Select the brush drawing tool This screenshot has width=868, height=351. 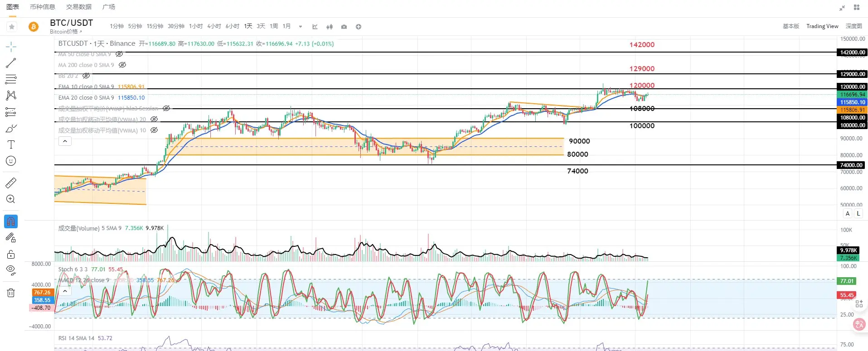(11, 129)
